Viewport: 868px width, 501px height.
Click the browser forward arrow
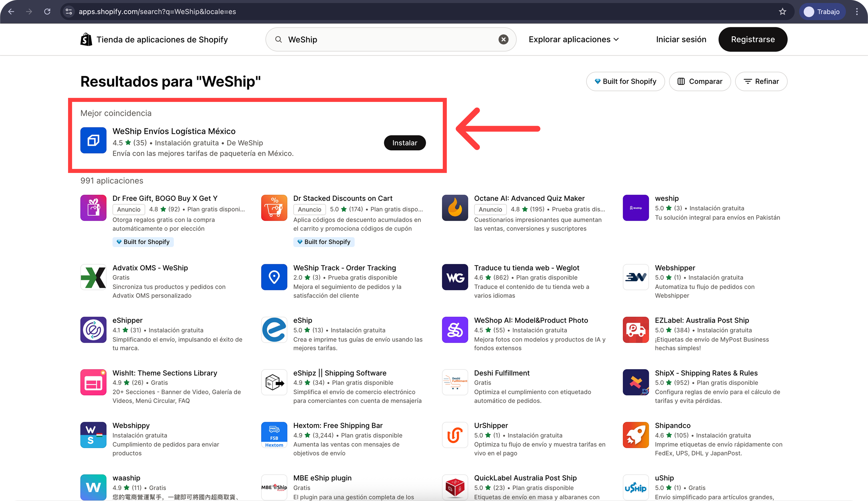29,12
